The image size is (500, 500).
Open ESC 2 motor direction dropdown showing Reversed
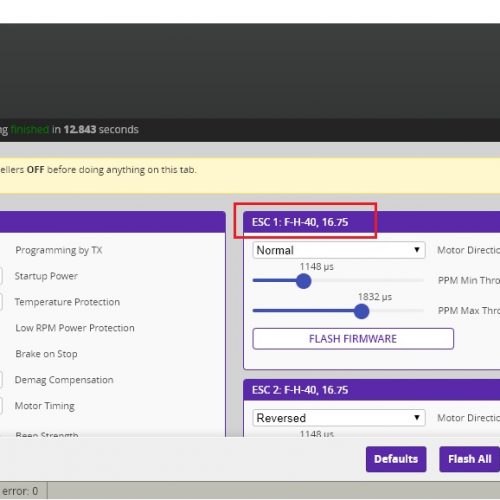click(339, 418)
